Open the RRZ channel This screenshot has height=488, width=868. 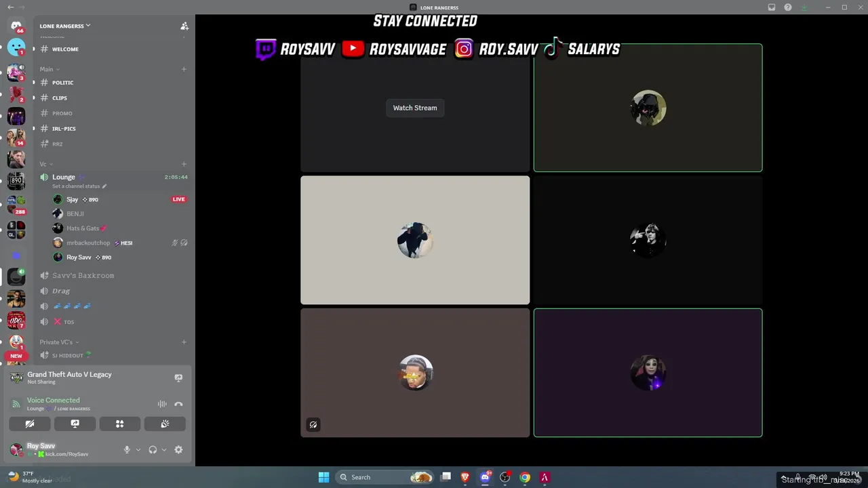[113, 144]
